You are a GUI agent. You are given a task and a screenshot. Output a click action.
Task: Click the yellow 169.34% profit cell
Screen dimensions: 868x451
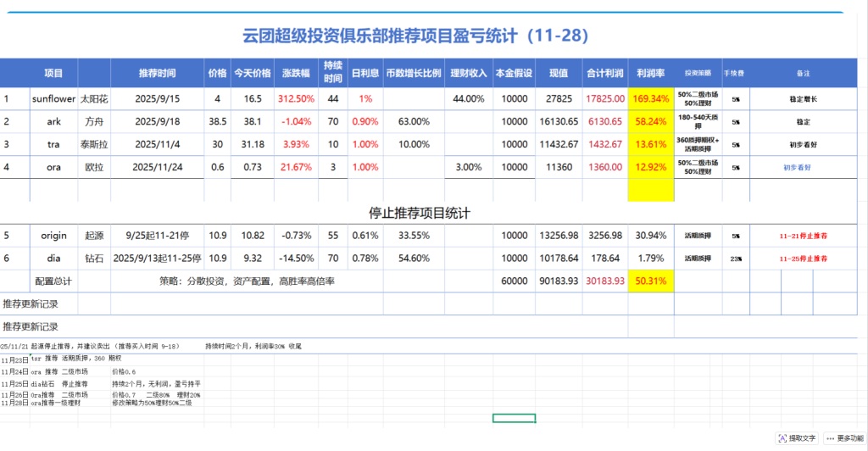click(x=650, y=98)
